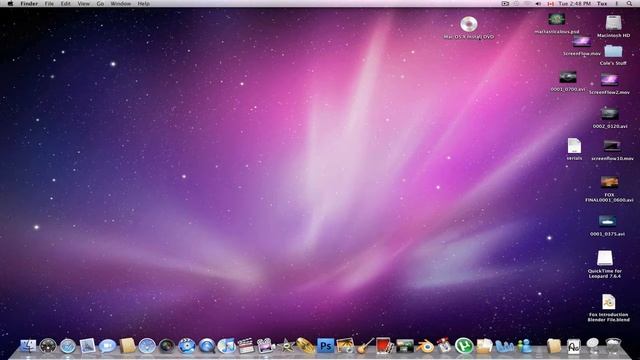Open the Mail stamp icon in Dock
Screen dimensions: 640x360
[87, 346]
